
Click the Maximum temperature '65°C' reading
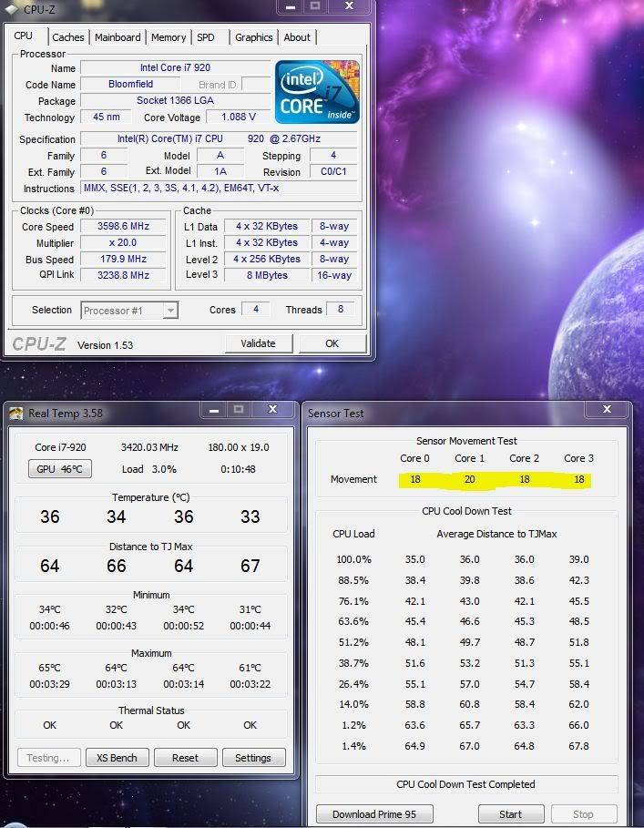click(49, 668)
